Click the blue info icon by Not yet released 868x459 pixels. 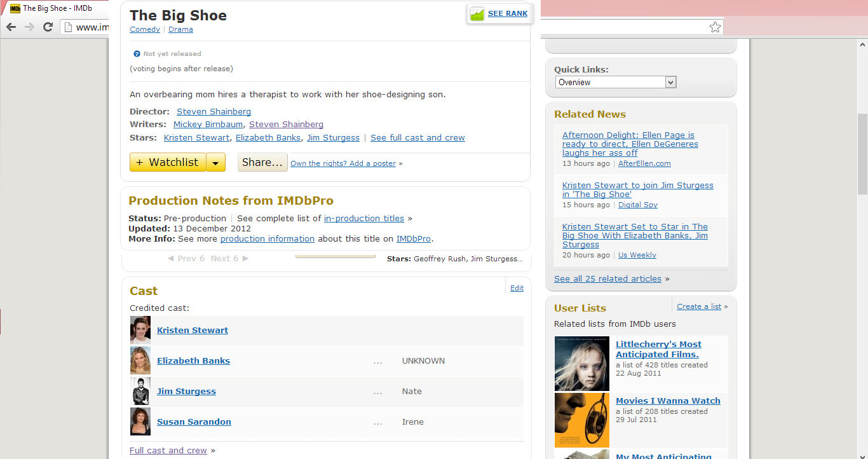coord(137,54)
